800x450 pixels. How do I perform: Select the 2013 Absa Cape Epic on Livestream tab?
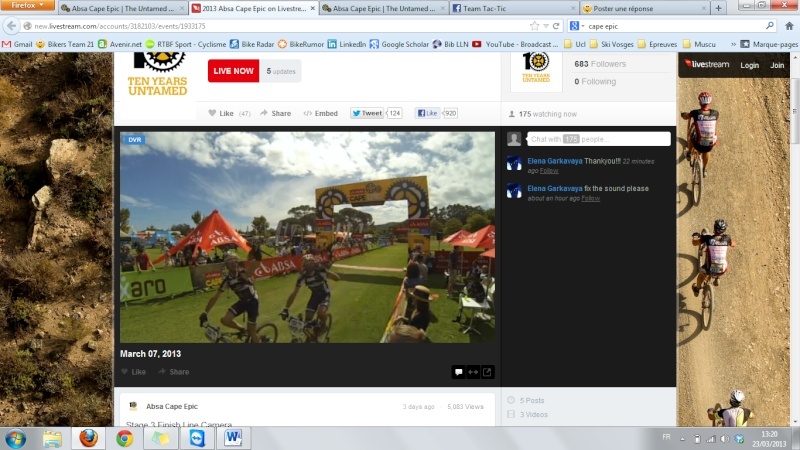pyautogui.click(x=254, y=8)
